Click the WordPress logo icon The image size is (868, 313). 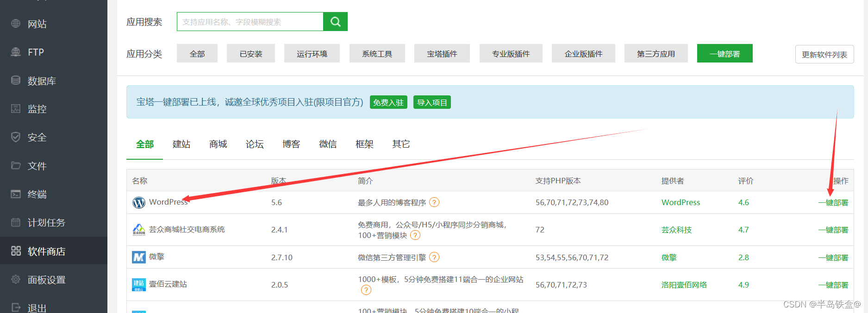139,203
